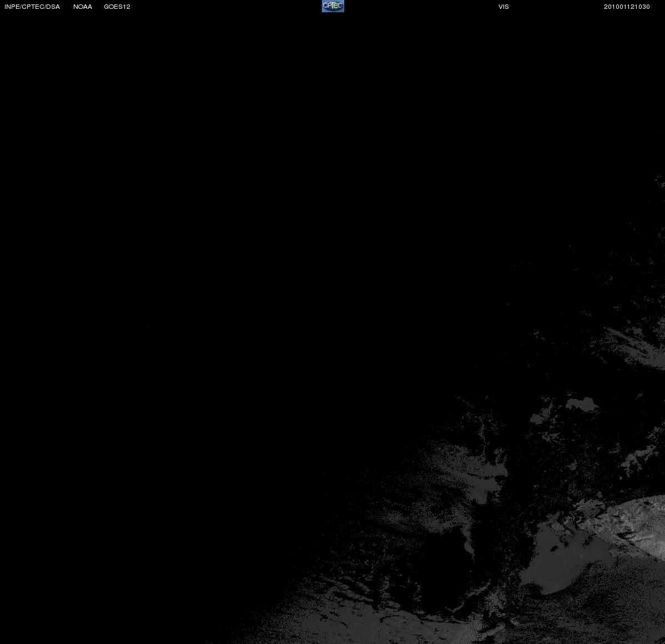The image size is (665, 644).
Task: Click the 201001121030 timestamp
Action: coord(627,7)
